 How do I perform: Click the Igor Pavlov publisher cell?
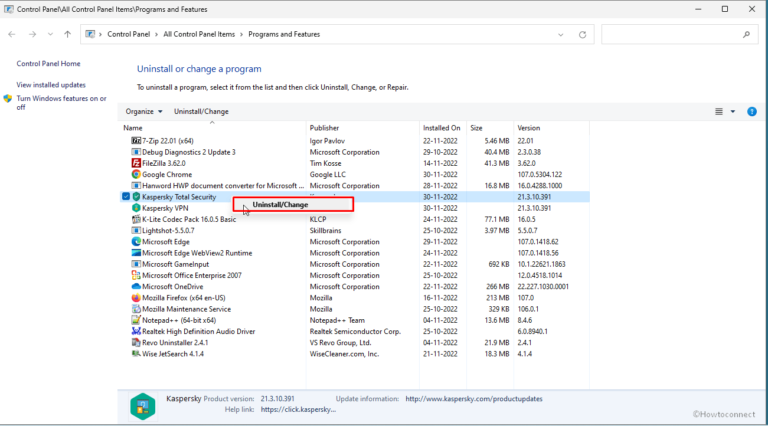(x=327, y=141)
